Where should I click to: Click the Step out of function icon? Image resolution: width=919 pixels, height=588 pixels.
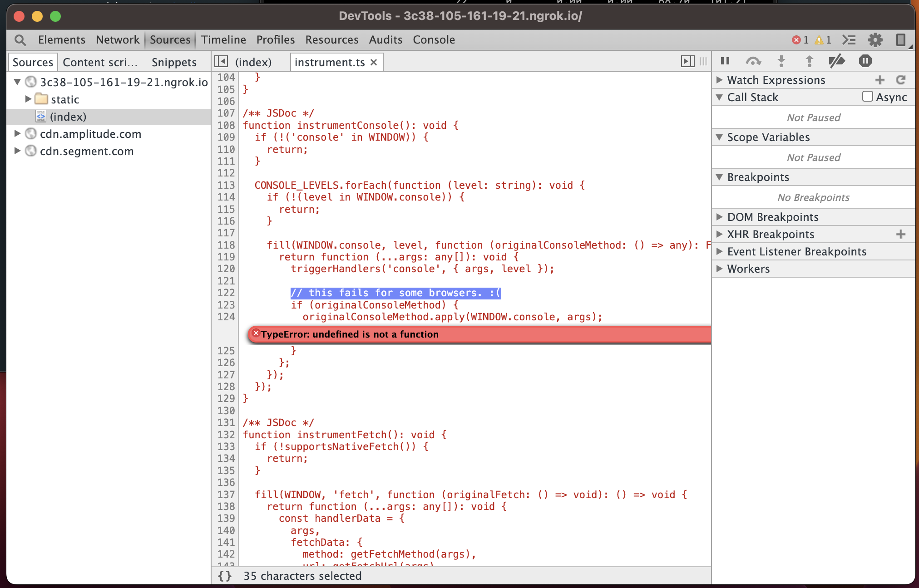(810, 61)
